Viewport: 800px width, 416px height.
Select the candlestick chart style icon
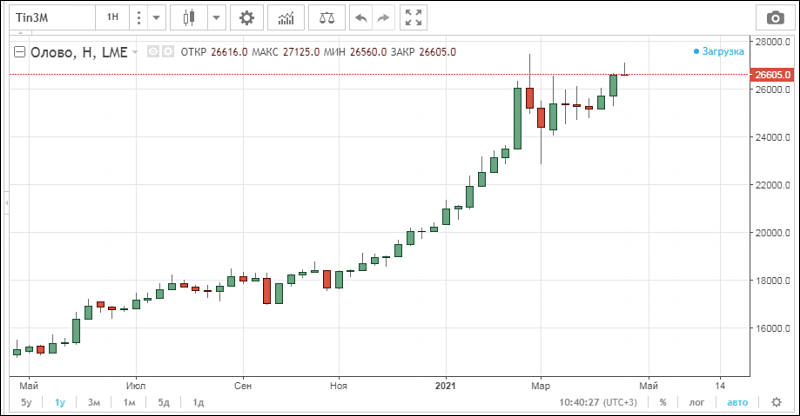click(x=189, y=18)
